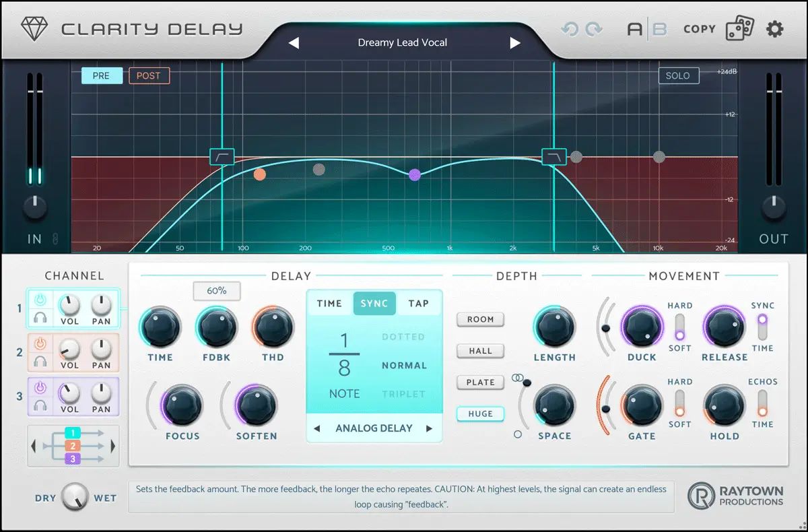Click the Dry/Wet mix knob
This screenshot has height=532, width=808.
tap(74, 498)
